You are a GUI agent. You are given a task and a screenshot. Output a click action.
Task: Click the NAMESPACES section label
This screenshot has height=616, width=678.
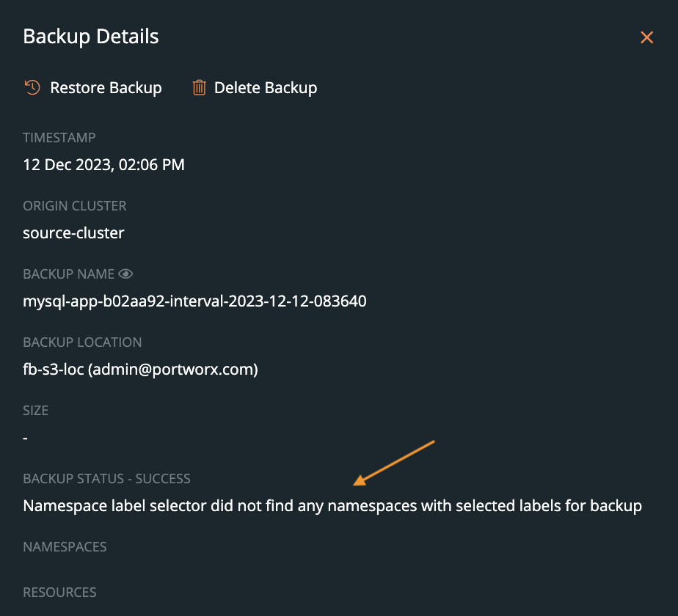(x=65, y=547)
